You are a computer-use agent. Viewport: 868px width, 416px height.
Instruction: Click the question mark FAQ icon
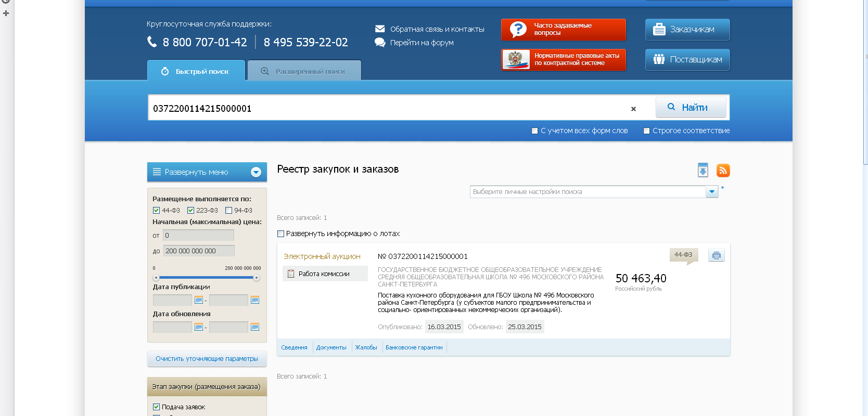pyautogui.click(x=518, y=29)
